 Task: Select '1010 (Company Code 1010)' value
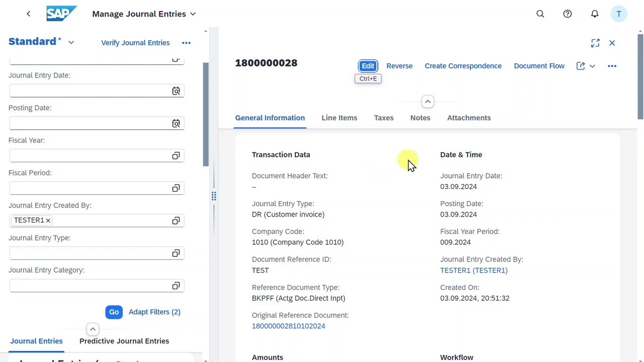pos(297,242)
